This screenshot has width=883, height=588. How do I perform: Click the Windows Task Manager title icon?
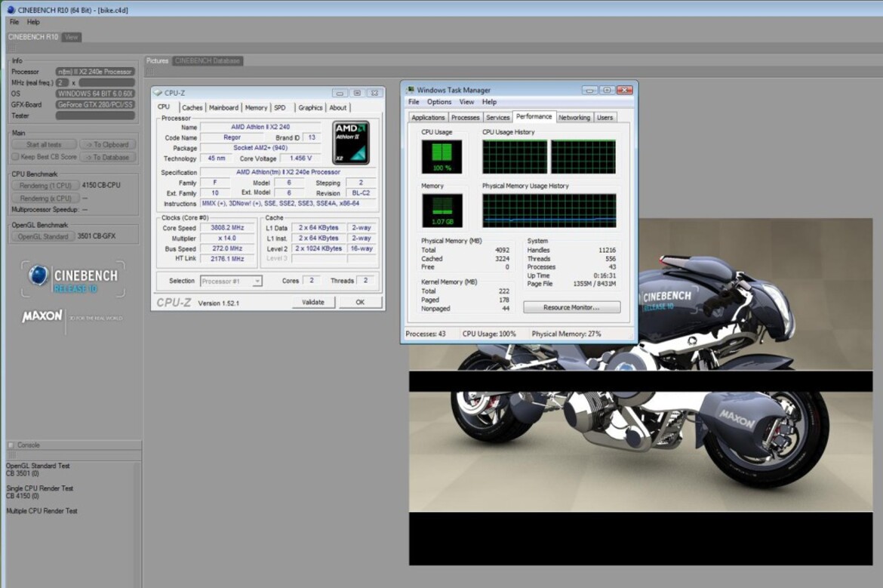(x=411, y=90)
